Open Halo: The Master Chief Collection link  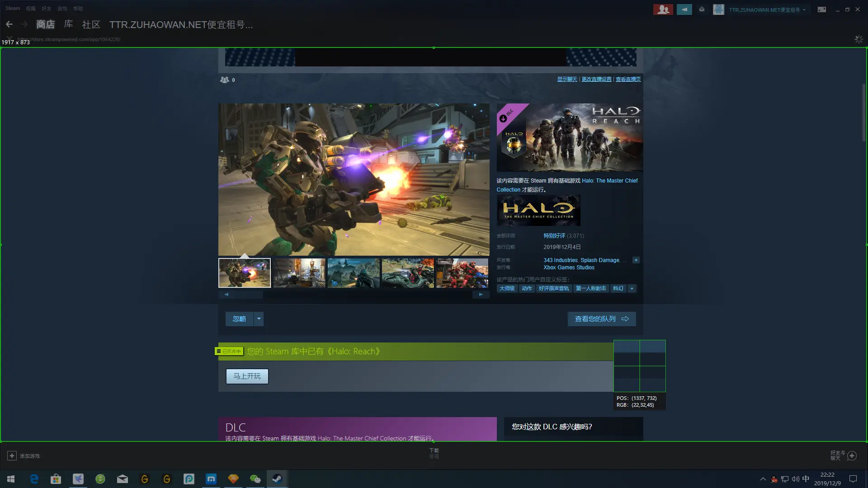click(x=567, y=185)
